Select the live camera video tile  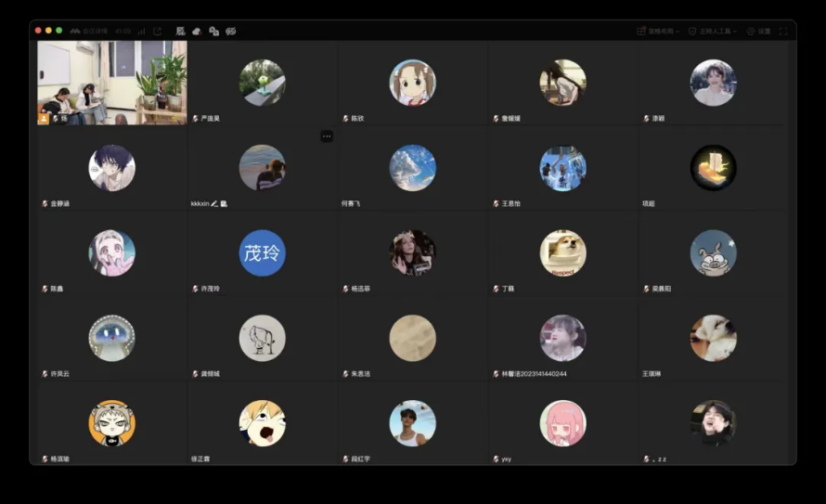[112, 82]
